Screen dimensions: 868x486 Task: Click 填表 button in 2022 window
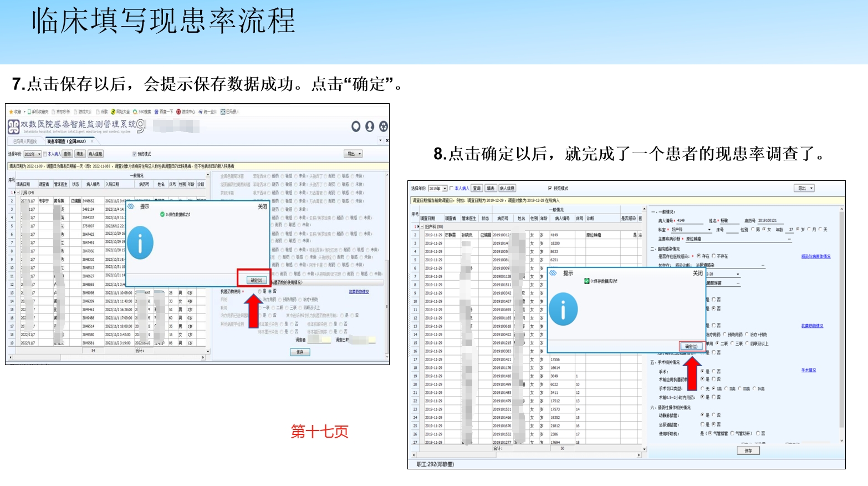click(80, 154)
